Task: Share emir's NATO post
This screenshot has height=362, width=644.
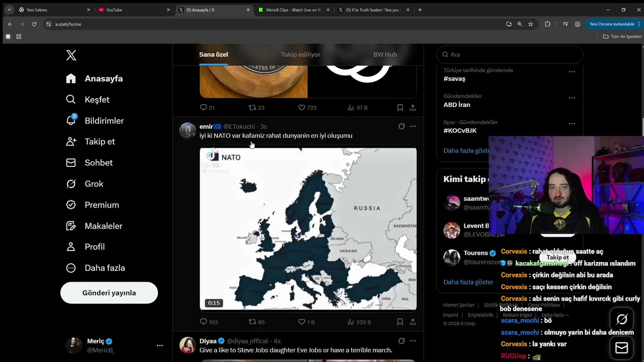Action: pos(413,322)
